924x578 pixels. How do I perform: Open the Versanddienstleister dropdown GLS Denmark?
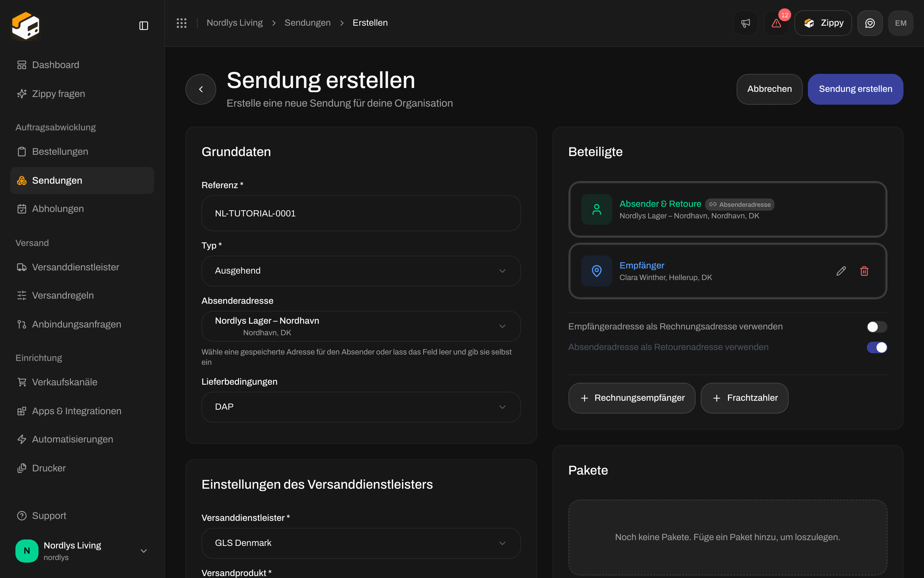(x=361, y=543)
